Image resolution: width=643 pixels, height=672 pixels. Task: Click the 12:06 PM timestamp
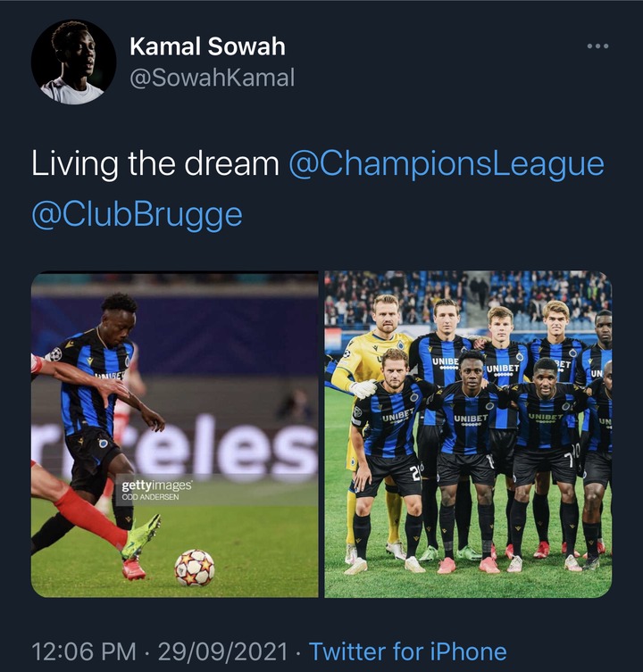tap(84, 651)
